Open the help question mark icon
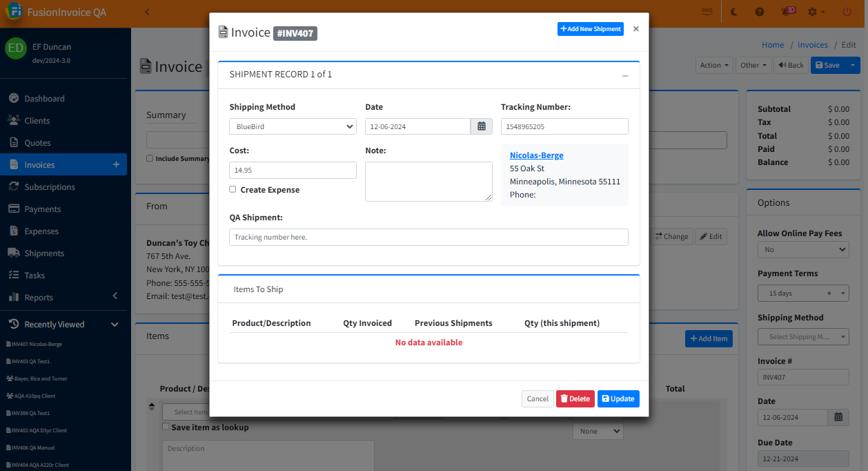 tap(760, 12)
